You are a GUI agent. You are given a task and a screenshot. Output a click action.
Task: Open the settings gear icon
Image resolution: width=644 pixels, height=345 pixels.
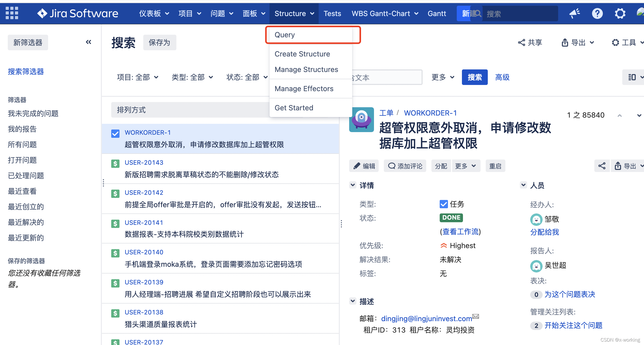(x=620, y=13)
